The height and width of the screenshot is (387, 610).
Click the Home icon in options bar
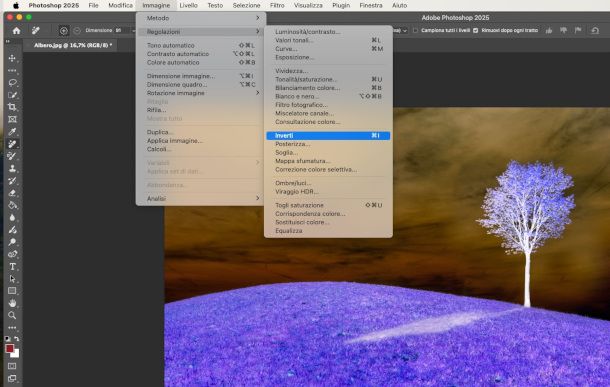(16, 30)
